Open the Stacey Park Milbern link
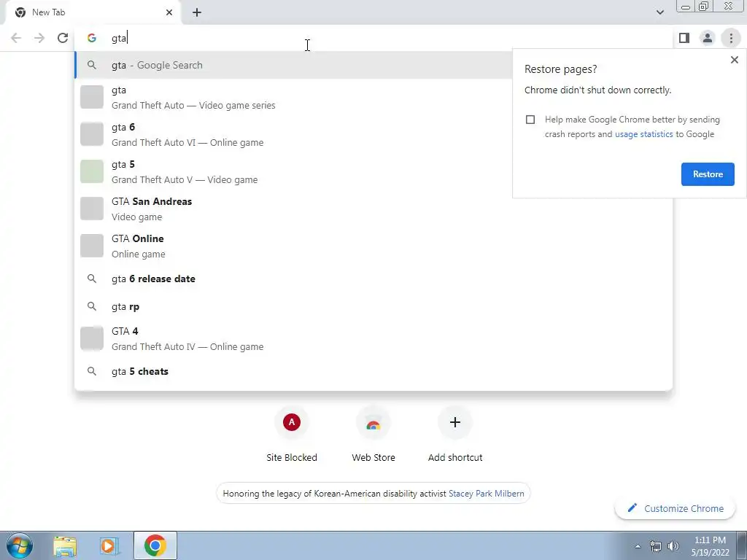The height and width of the screenshot is (560, 747). point(487,494)
